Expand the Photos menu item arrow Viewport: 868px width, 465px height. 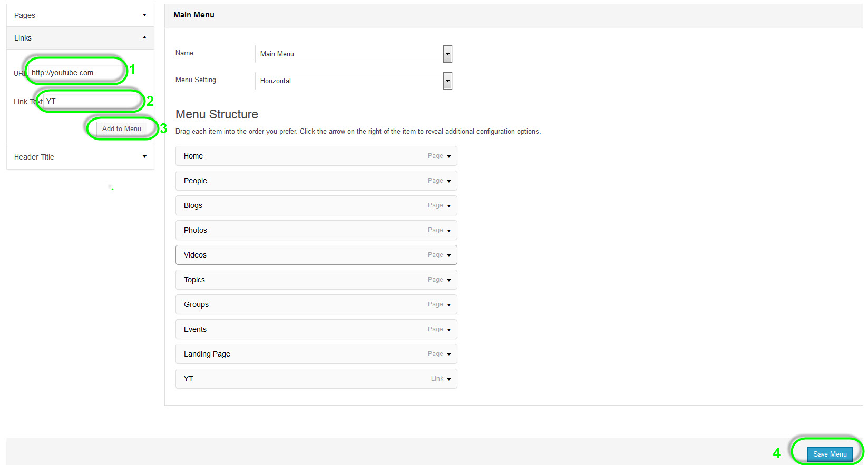click(449, 231)
